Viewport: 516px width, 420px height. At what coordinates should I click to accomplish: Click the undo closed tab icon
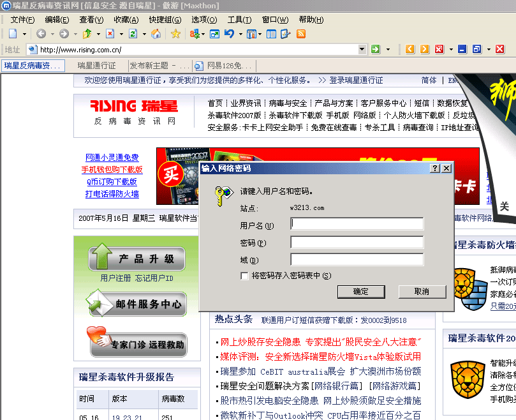point(230,34)
